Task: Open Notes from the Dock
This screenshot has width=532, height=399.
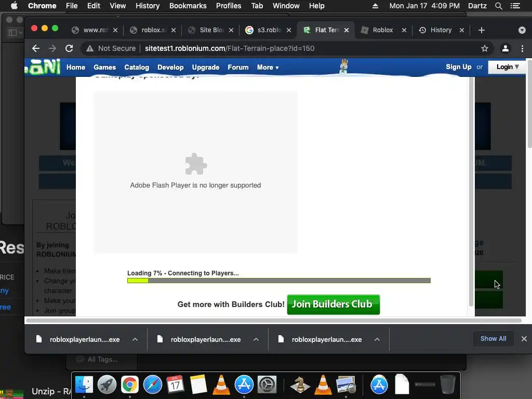Action: (198, 385)
